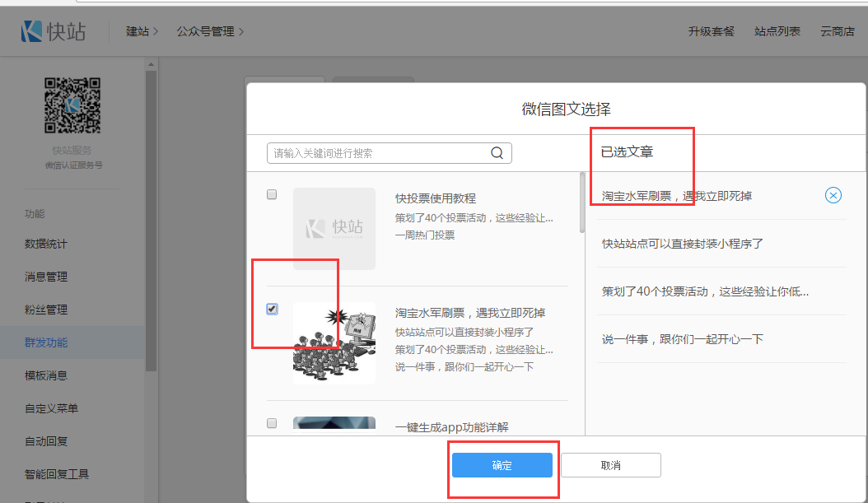Expand the 公众号管理 breadcrumb menu
This screenshot has width=868, height=503.
pos(210,31)
